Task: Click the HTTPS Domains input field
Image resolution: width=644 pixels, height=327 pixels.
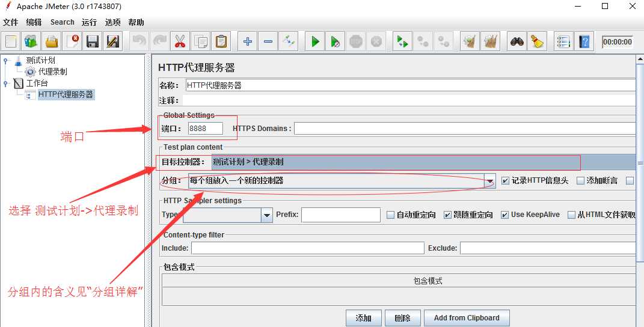Action: (465, 128)
